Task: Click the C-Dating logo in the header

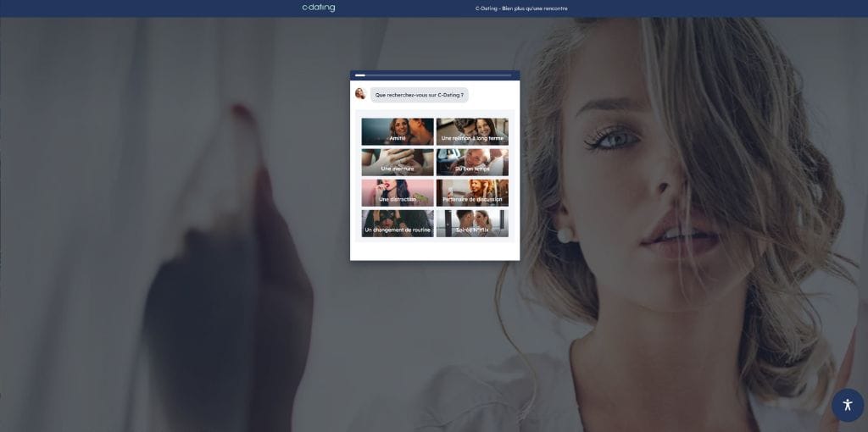Action: pos(319,8)
